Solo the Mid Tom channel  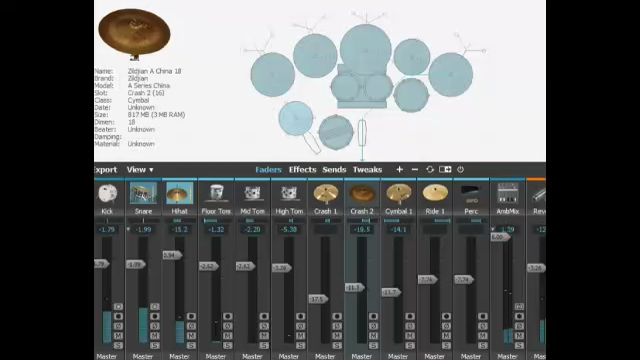pos(264,345)
